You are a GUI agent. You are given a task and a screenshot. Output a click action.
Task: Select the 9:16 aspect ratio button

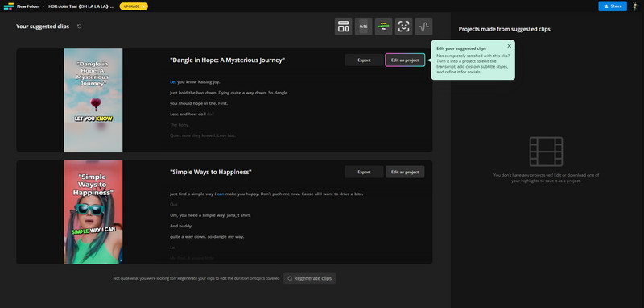[x=363, y=27]
